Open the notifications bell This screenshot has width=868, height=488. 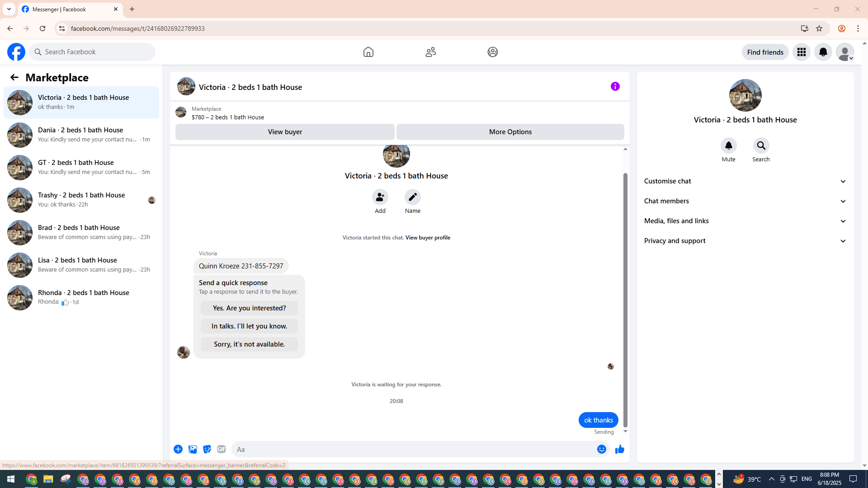pyautogui.click(x=823, y=52)
